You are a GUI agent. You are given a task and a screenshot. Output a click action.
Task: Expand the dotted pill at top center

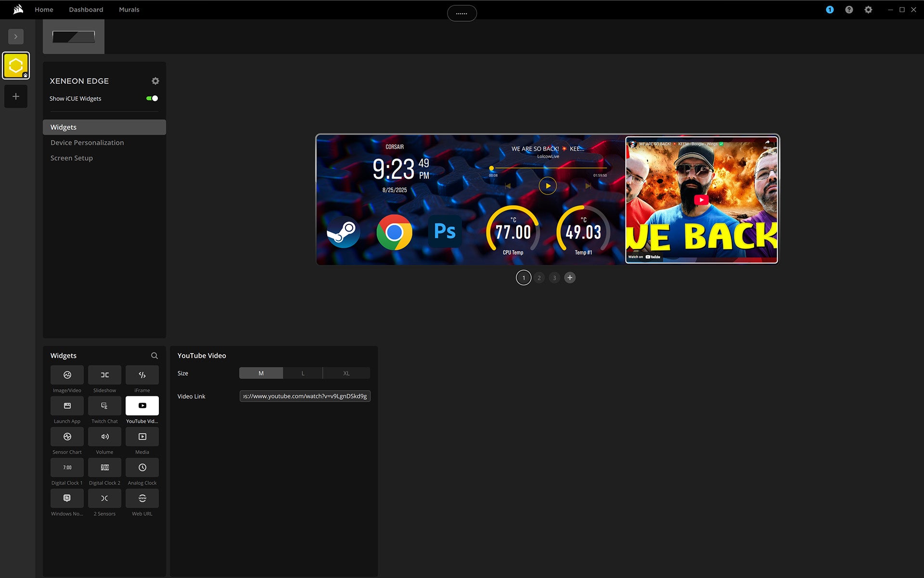(x=462, y=13)
